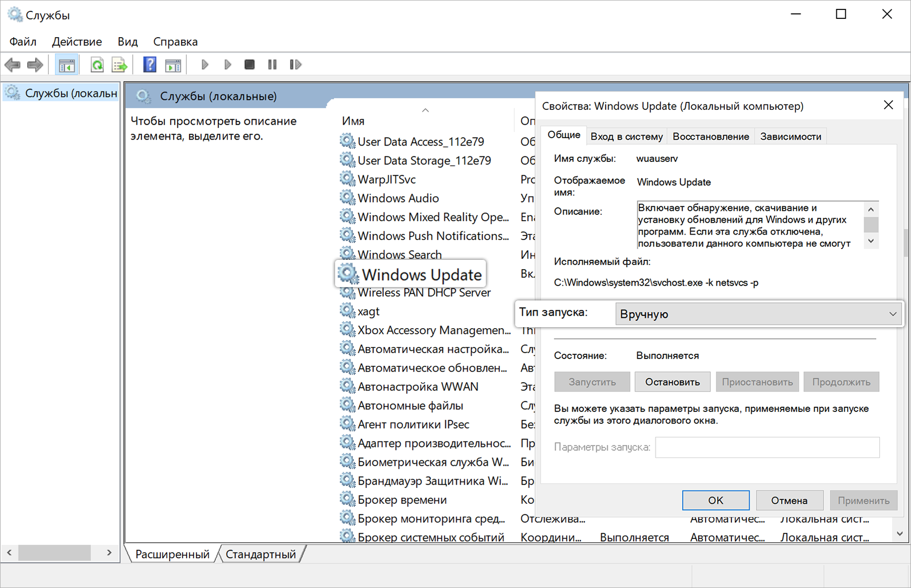Image resolution: width=911 pixels, height=588 pixels.
Task: Toggle the action pane toolbar icon
Action: 173,64
